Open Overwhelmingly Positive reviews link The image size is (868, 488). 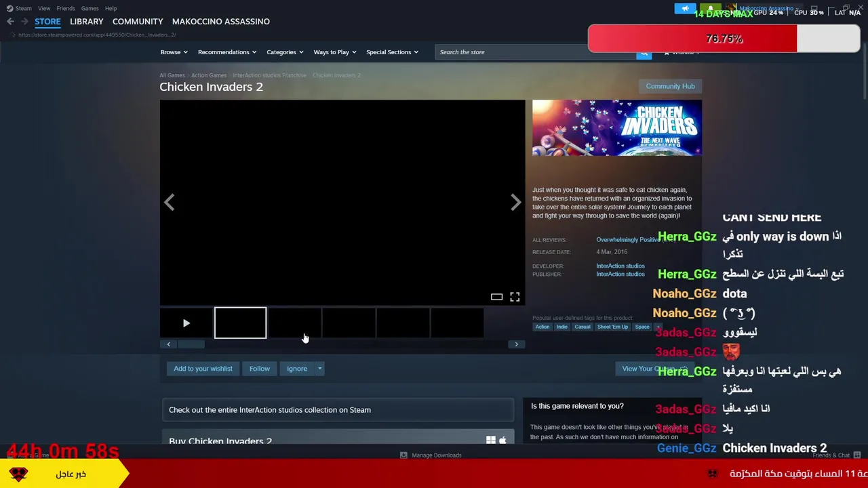[x=627, y=240]
